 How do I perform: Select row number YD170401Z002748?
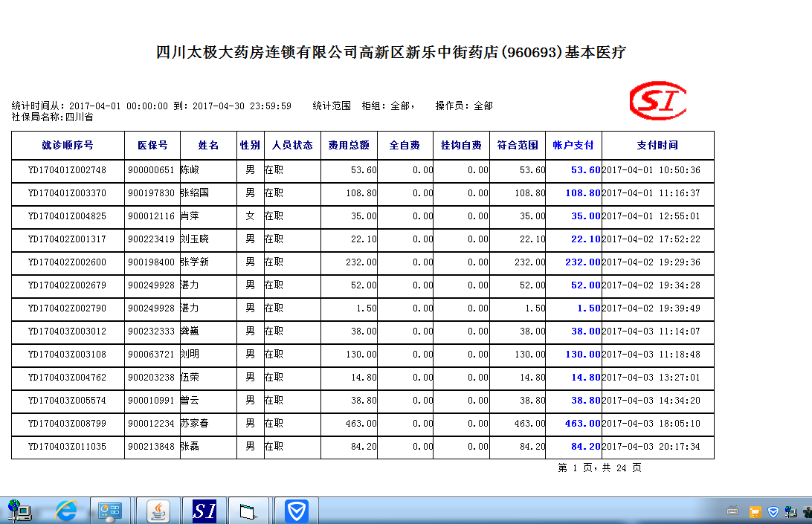tap(68, 170)
